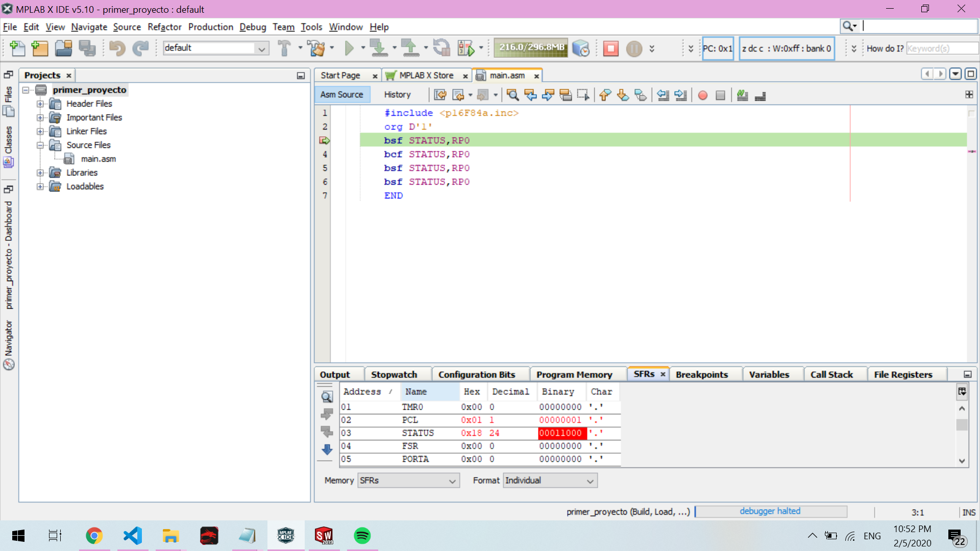This screenshot has height=551, width=980.
Task: Click the Build Project hammer icon
Action: tap(284, 48)
